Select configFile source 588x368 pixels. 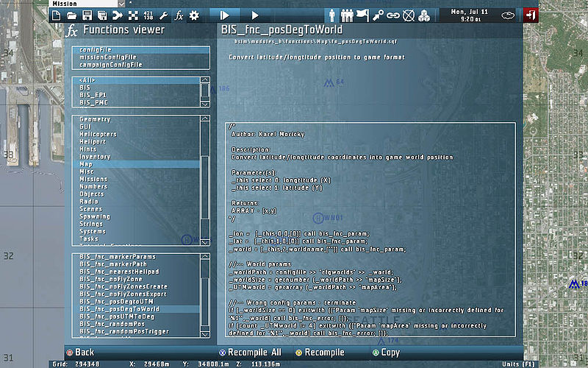[x=141, y=49]
